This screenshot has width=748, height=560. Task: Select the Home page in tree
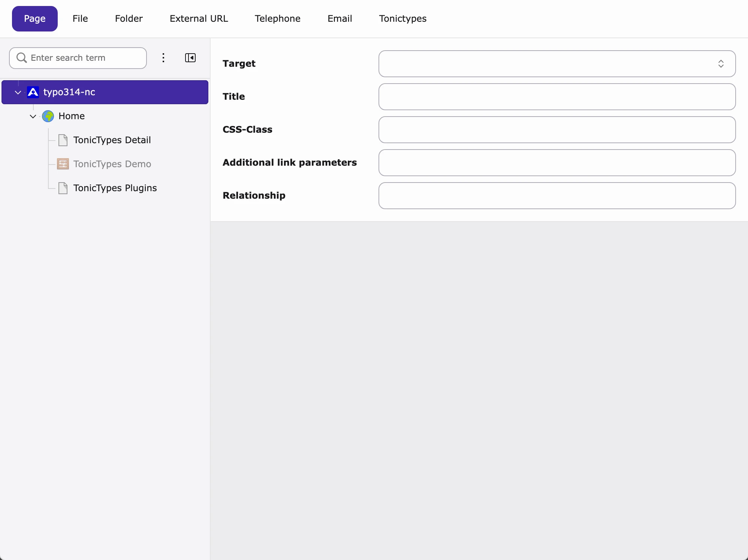[72, 116]
